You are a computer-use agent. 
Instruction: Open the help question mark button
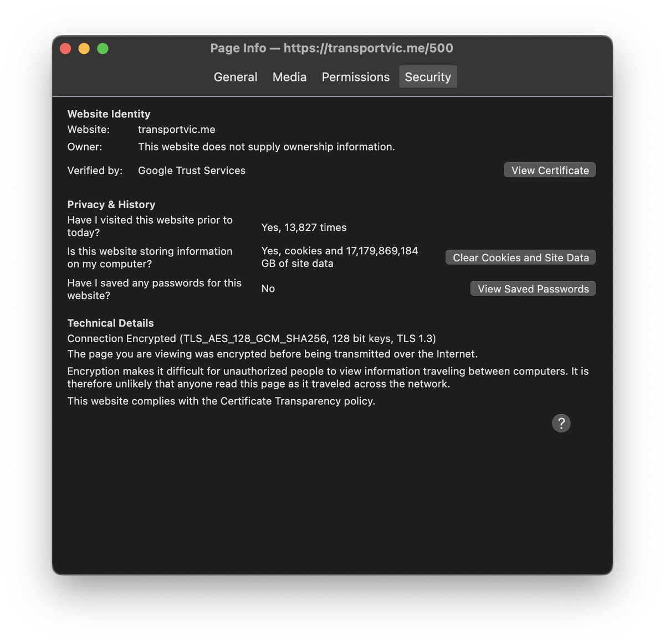coord(561,423)
